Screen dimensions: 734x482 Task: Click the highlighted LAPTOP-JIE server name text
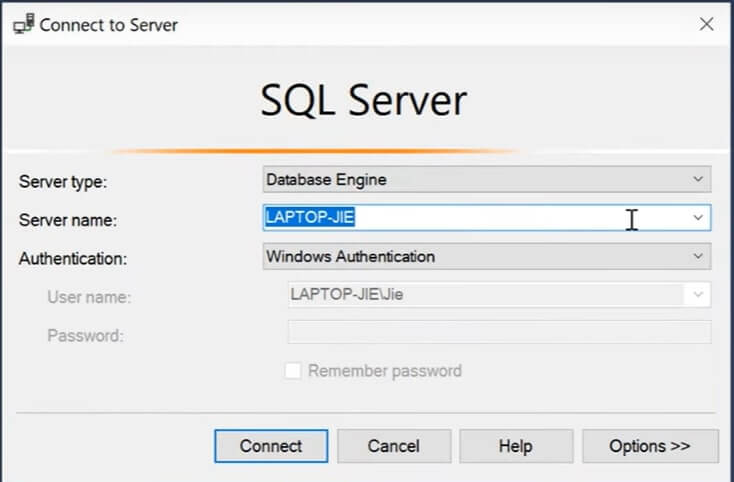tap(310, 217)
